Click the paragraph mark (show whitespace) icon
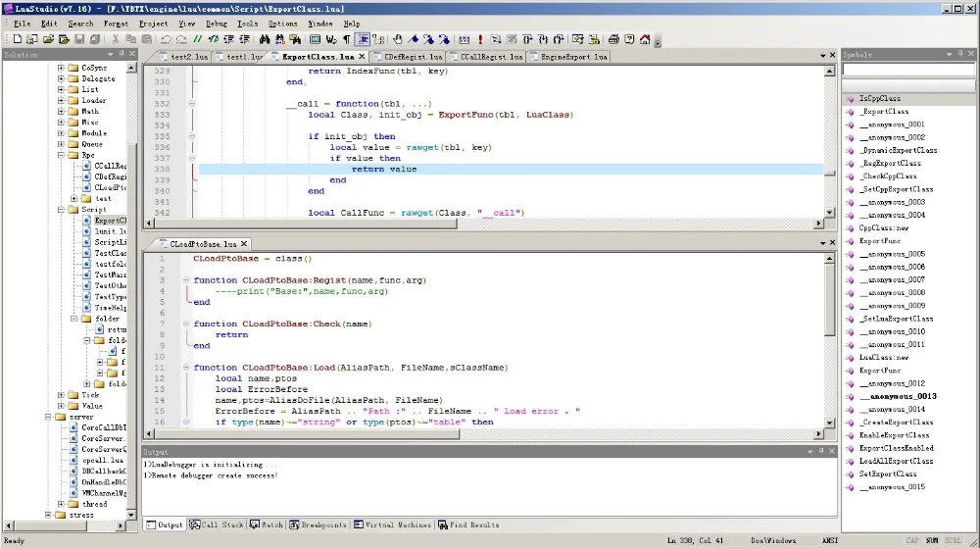Image resolution: width=980 pixels, height=548 pixels. tap(347, 39)
